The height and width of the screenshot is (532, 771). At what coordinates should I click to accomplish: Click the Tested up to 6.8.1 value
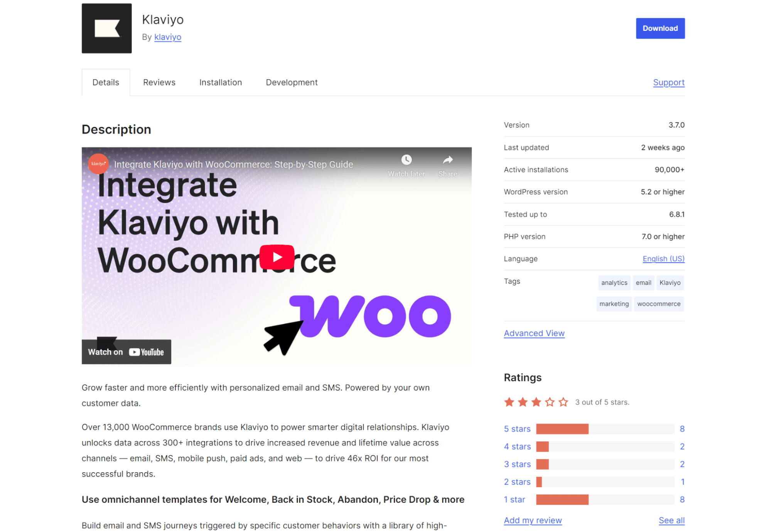[x=677, y=214]
